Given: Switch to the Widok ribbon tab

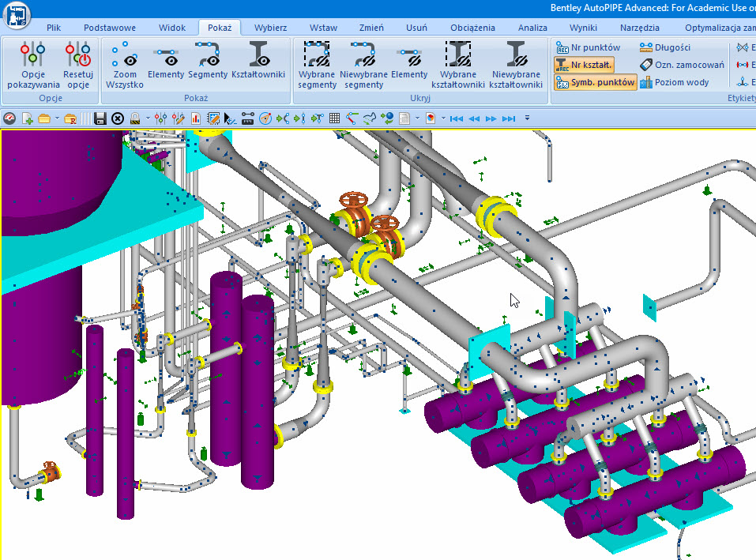Looking at the screenshot, I should point(172,28).
